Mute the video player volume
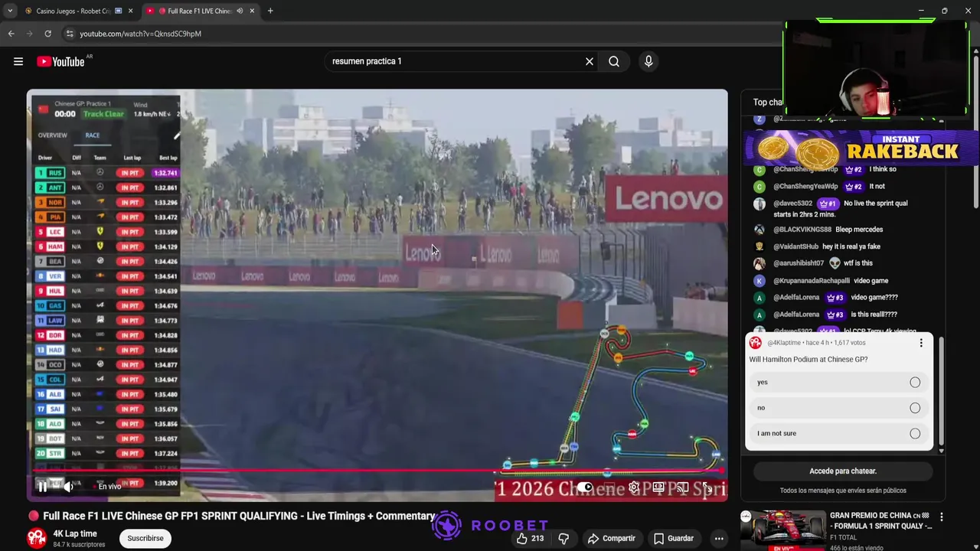The height and width of the screenshot is (551, 980). [x=68, y=487]
